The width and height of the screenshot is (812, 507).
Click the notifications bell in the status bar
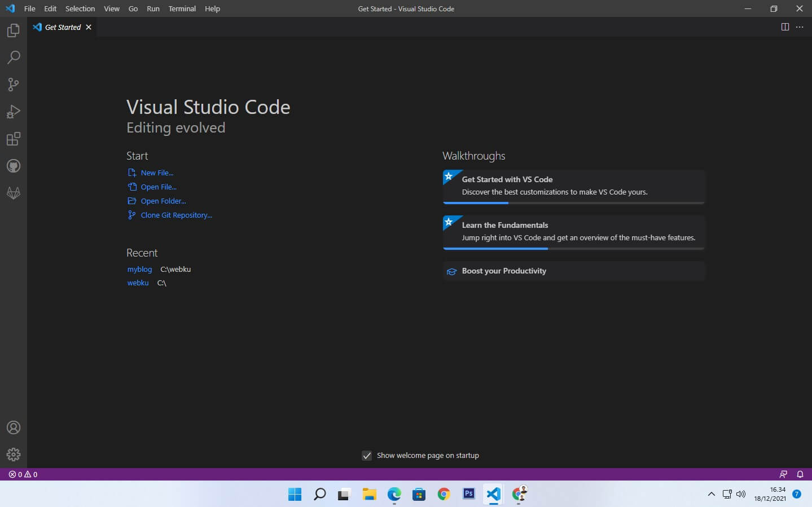800,474
